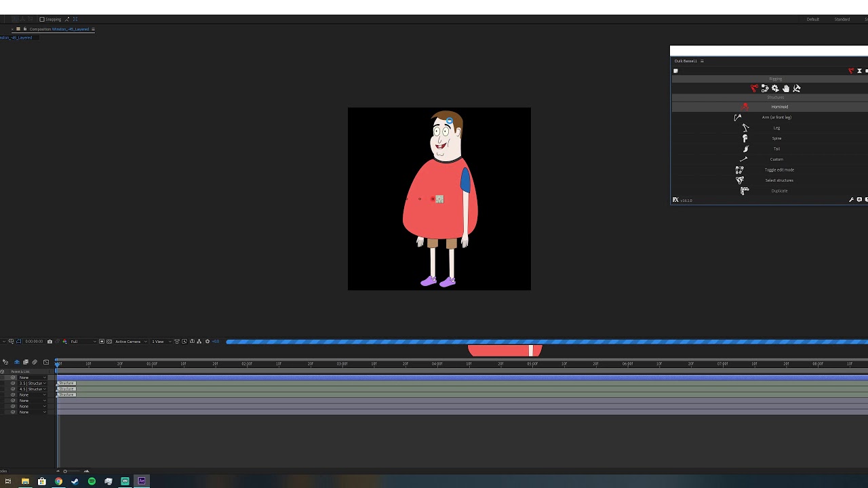The width and height of the screenshot is (868, 488).
Task: Toggle transparency grid in viewer
Action: (109, 342)
